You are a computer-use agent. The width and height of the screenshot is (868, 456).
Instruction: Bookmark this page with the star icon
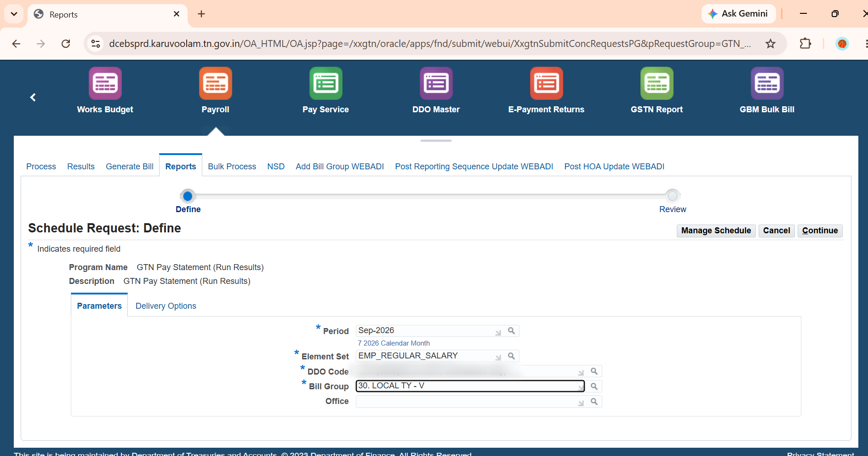point(771,44)
